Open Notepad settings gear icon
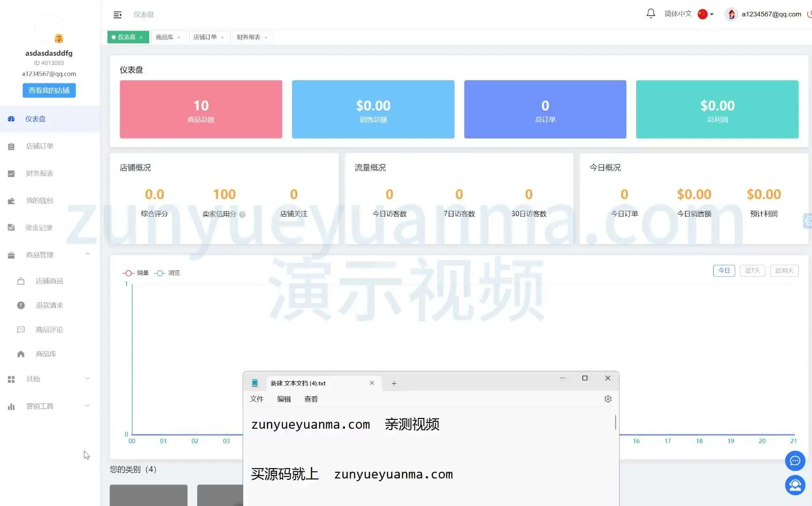The image size is (812, 506). 608,399
